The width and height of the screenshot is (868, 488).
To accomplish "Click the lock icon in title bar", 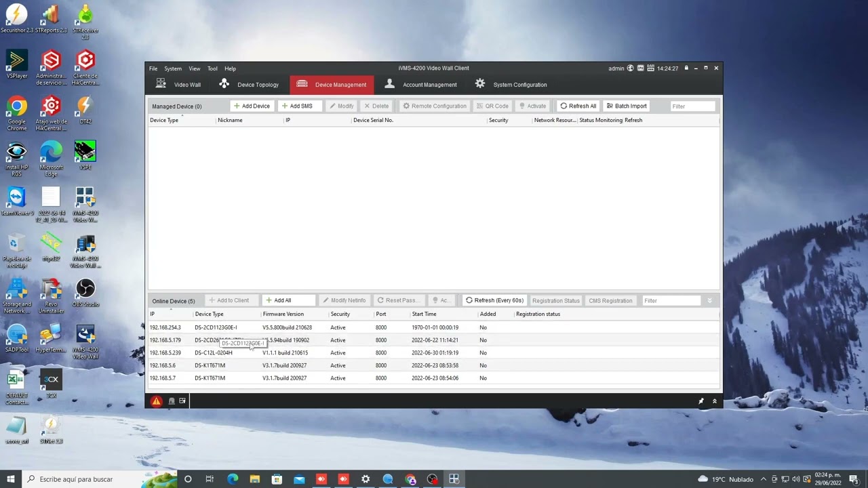I will pos(686,68).
